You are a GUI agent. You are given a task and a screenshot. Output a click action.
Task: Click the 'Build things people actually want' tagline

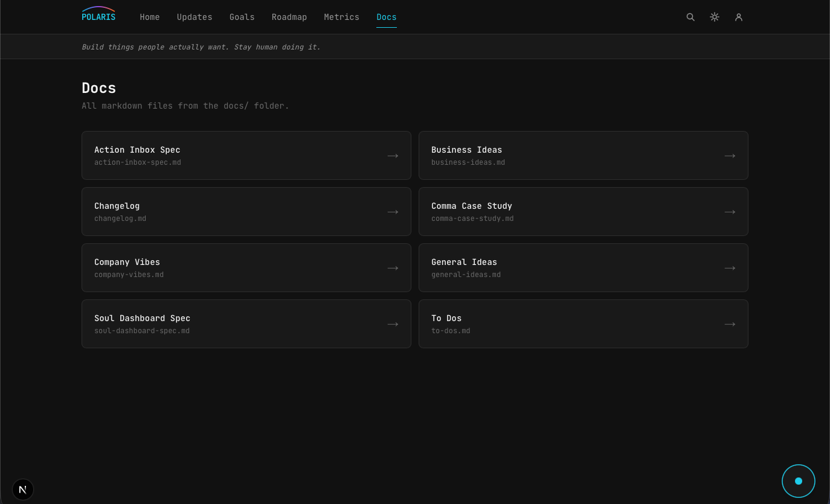(x=201, y=46)
